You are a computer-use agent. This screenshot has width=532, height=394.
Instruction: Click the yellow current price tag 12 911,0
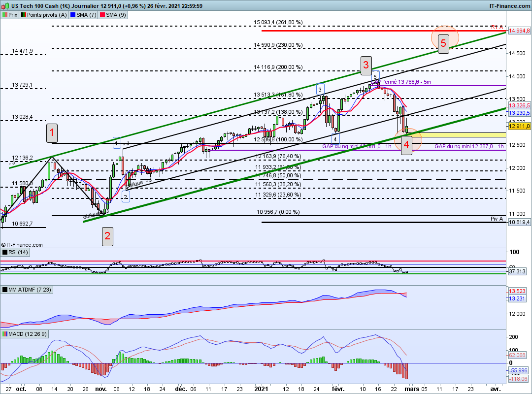click(519, 126)
